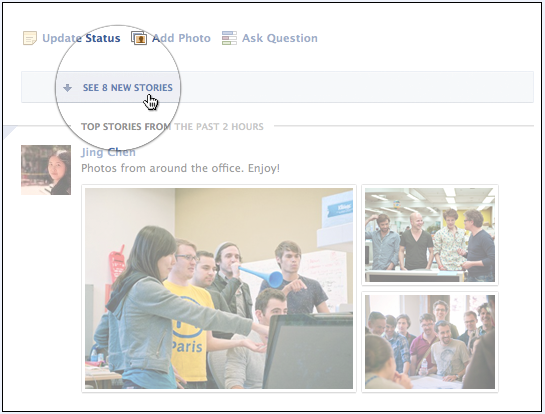Click the 'Photos from around the office. Enjoy!' text

point(180,168)
